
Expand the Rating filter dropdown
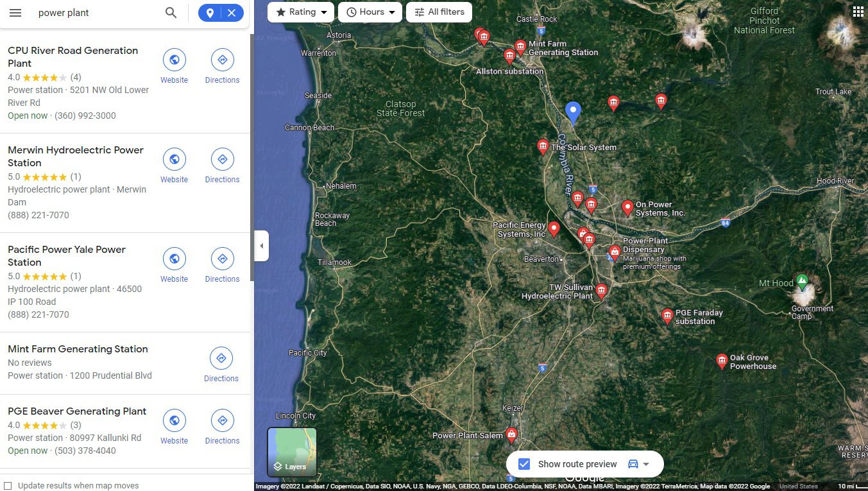tap(301, 12)
